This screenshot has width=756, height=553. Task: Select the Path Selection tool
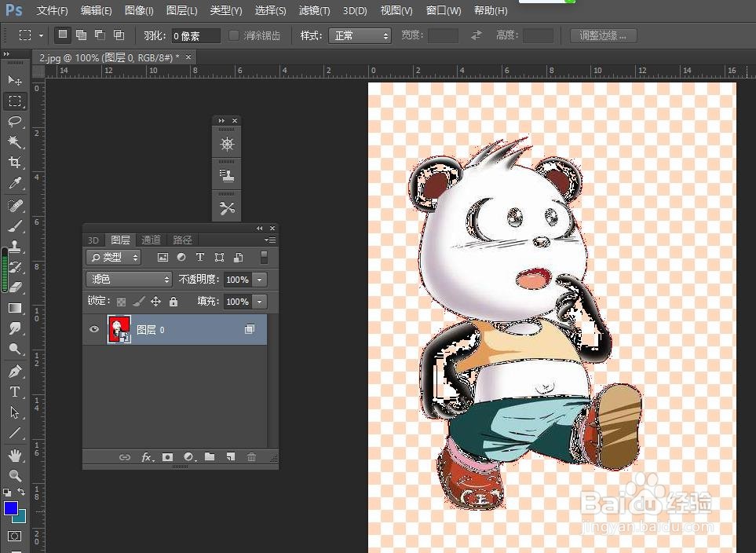(15, 412)
